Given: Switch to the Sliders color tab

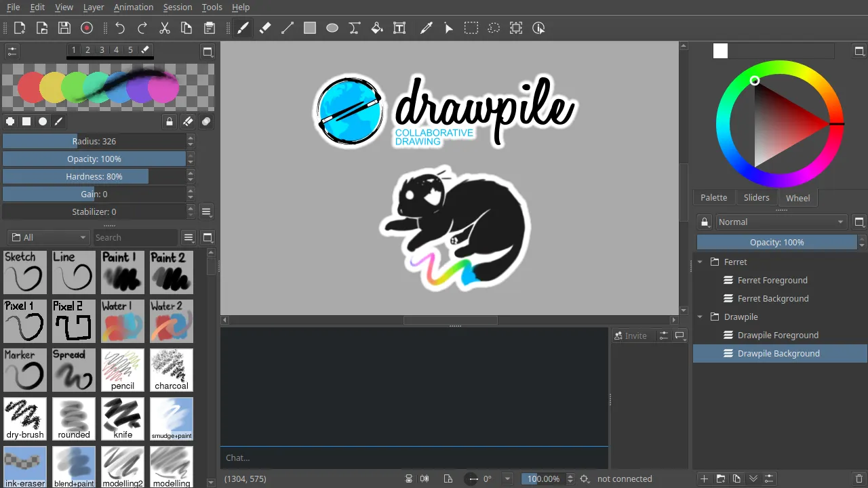Looking at the screenshot, I should coord(756,197).
